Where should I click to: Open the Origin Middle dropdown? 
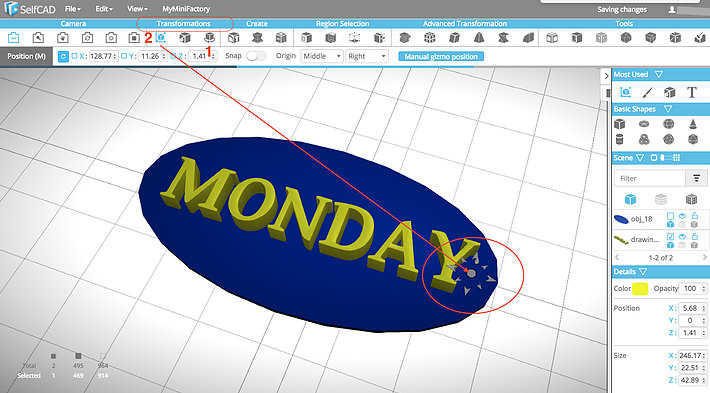point(322,56)
